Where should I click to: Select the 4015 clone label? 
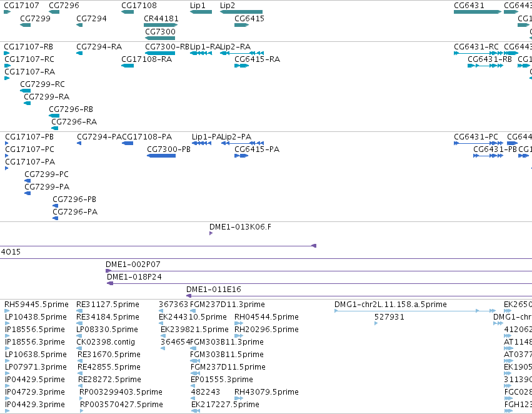tap(11, 252)
